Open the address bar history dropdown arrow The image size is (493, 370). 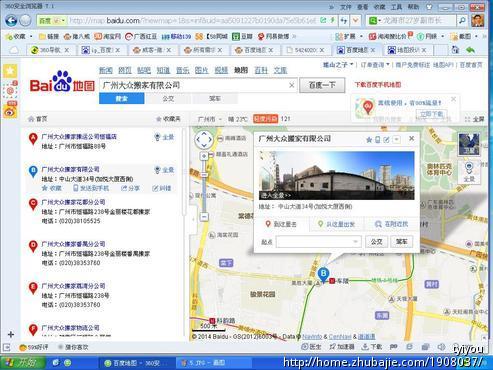356,21
